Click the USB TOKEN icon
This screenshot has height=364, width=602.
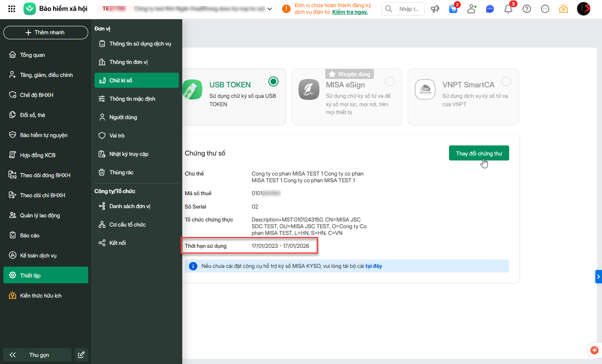pyautogui.click(x=192, y=89)
